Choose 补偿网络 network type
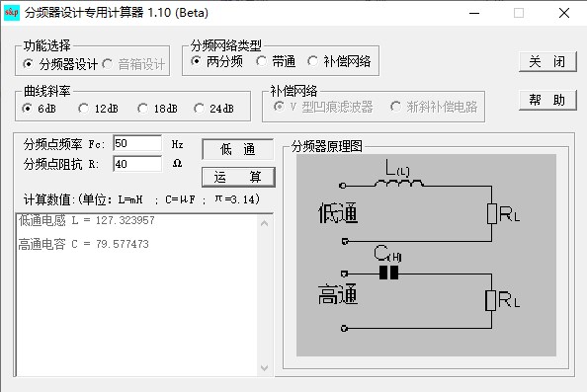587x392 pixels. click(339, 61)
